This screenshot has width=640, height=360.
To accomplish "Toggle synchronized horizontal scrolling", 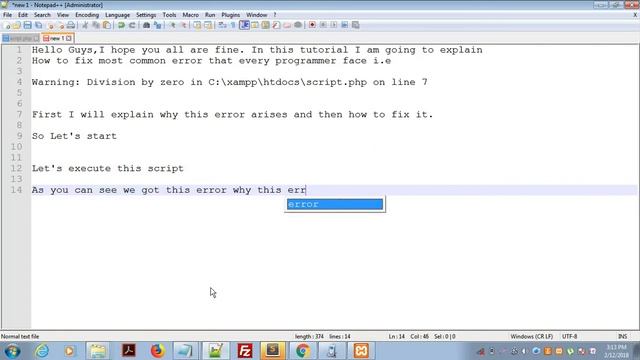I will 208,25.
